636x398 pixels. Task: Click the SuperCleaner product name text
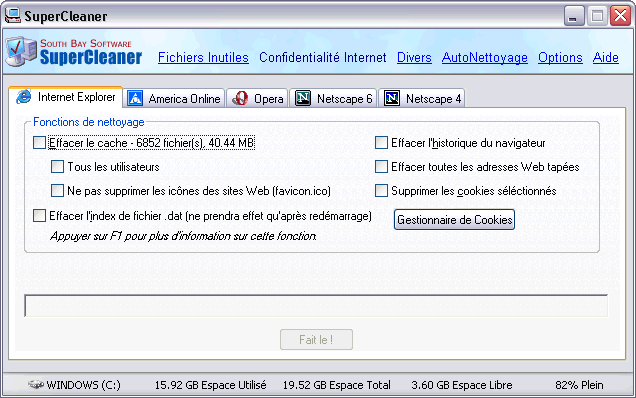point(91,57)
